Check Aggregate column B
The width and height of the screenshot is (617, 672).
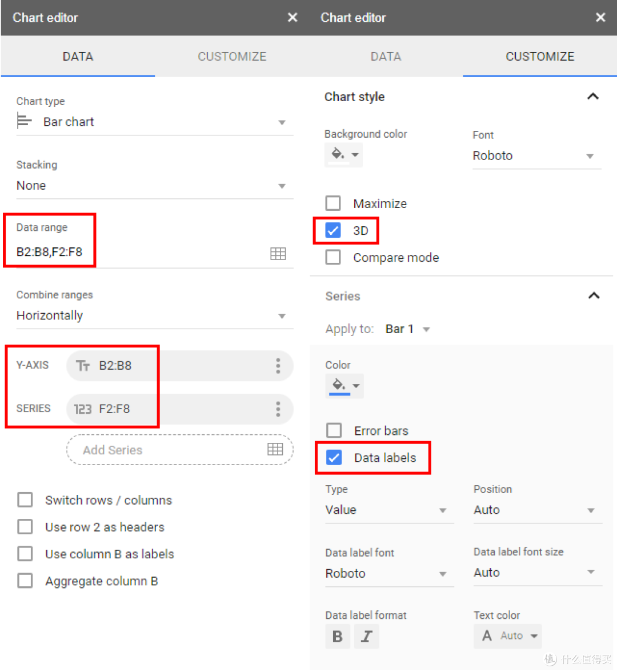coord(25,581)
